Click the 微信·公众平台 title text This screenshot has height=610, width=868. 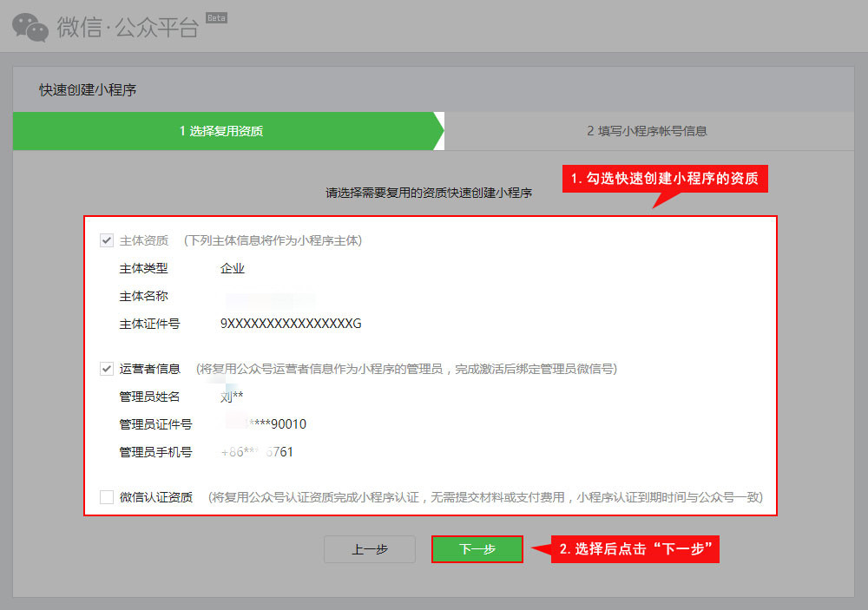pyautogui.click(x=128, y=27)
